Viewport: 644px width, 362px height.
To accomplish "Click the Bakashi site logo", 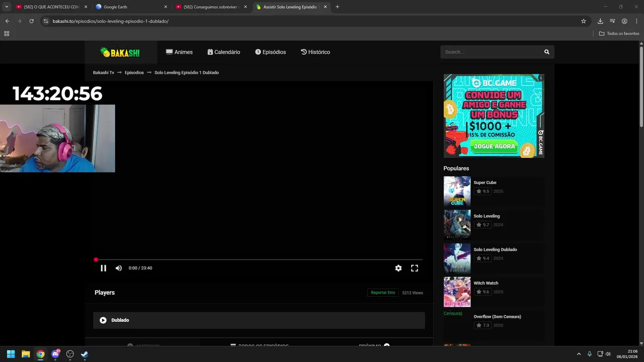I will 120,52.
